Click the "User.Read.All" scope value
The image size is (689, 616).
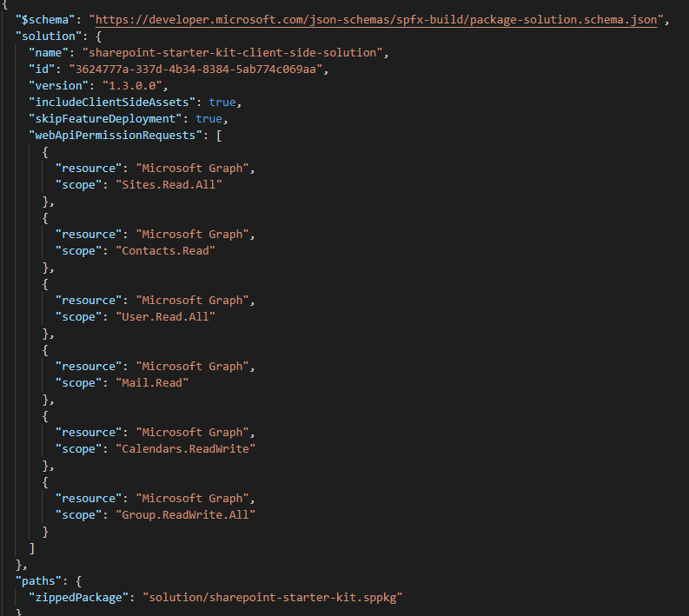point(166,317)
